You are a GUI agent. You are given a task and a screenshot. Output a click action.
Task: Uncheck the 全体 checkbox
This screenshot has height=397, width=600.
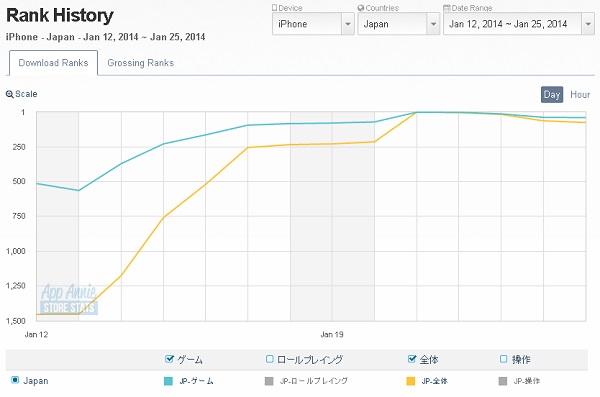coord(412,359)
